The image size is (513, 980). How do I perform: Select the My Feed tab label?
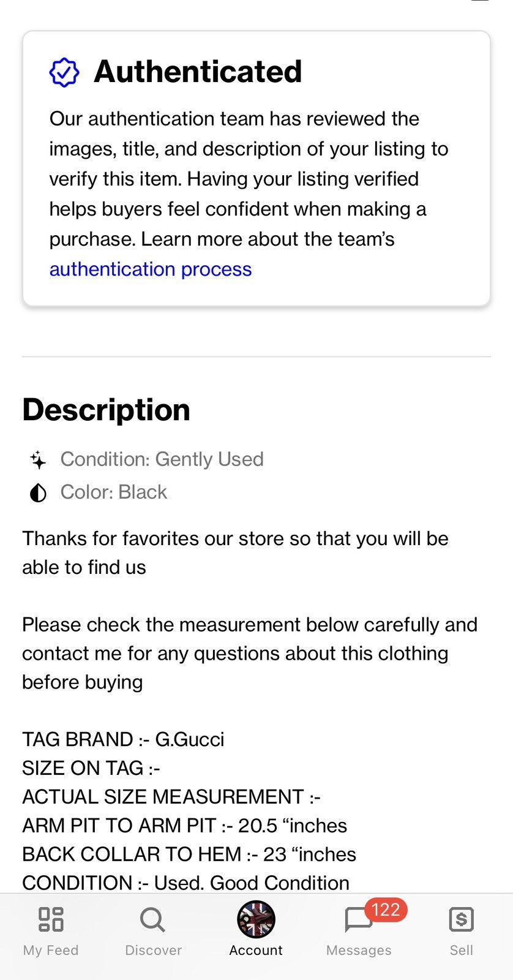(x=51, y=950)
